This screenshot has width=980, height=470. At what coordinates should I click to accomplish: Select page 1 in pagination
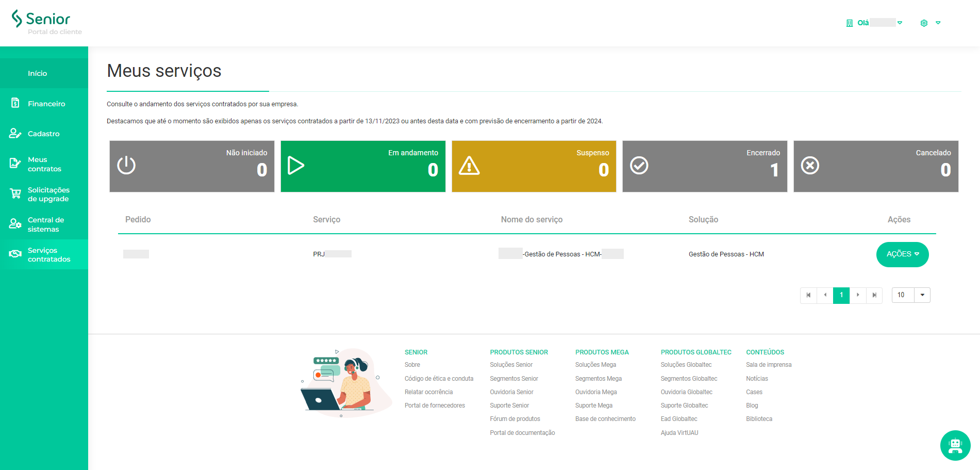(841, 295)
